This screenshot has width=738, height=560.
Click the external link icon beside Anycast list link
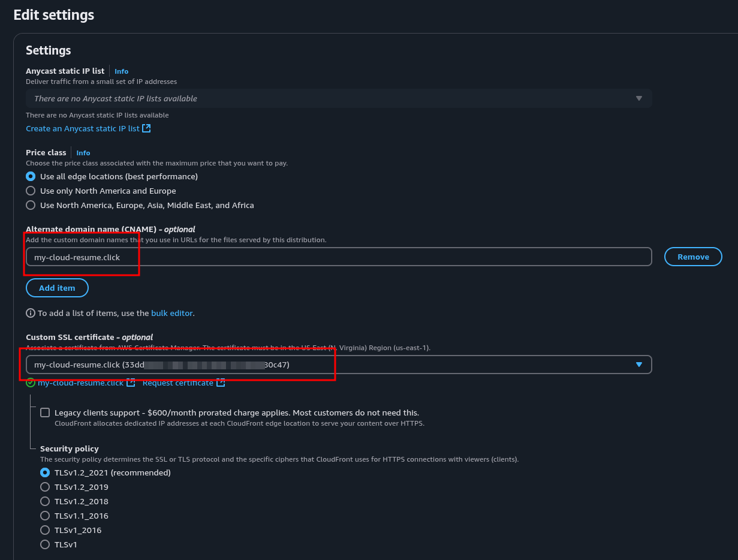click(x=146, y=128)
